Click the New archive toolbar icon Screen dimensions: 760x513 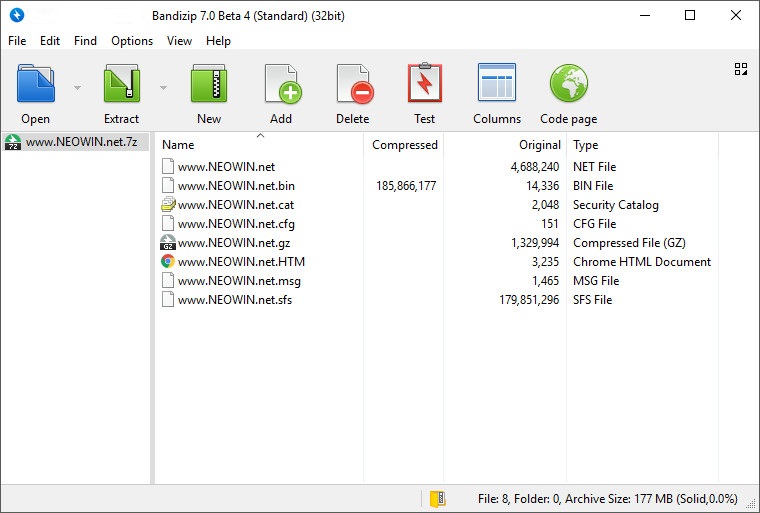[209, 83]
